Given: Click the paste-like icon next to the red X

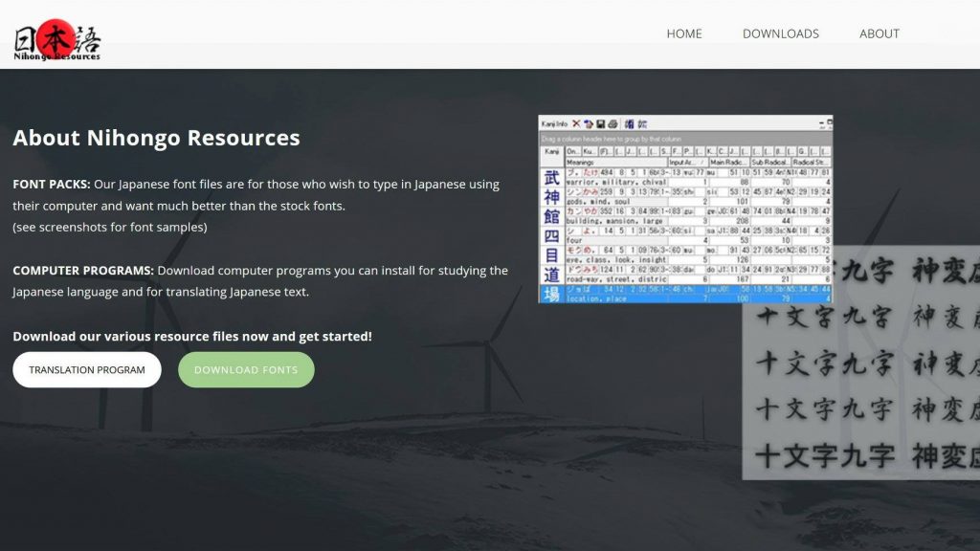Looking at the screenshot, I should (589, 124).
